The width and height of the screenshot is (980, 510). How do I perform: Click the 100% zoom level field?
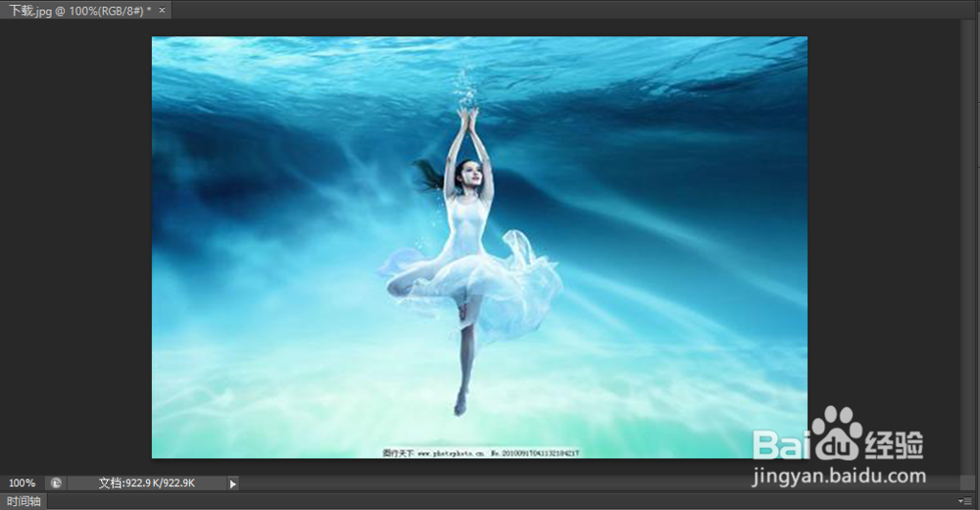pyautogui.click(x=23, y=484)
